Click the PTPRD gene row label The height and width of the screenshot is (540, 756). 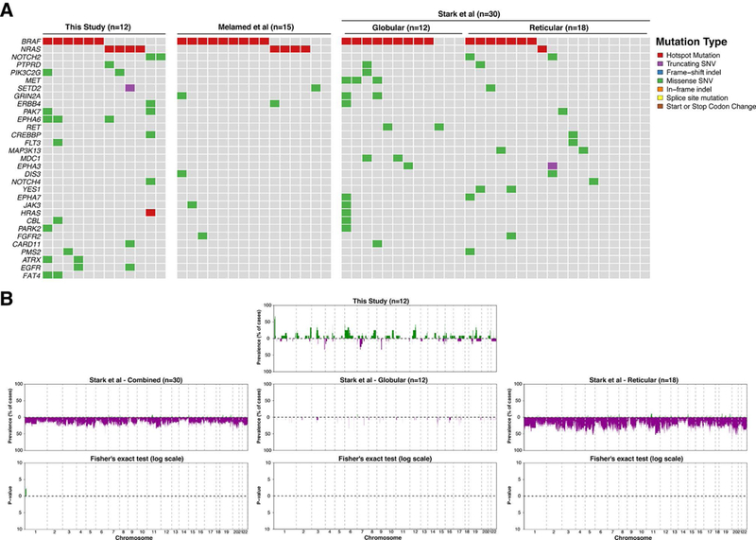[28, 64]
